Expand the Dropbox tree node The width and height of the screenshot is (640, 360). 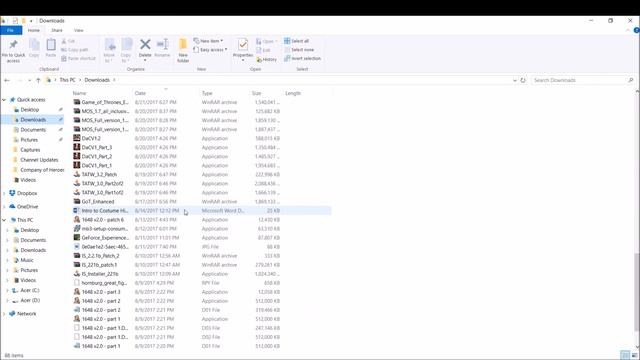click(4, 193)
